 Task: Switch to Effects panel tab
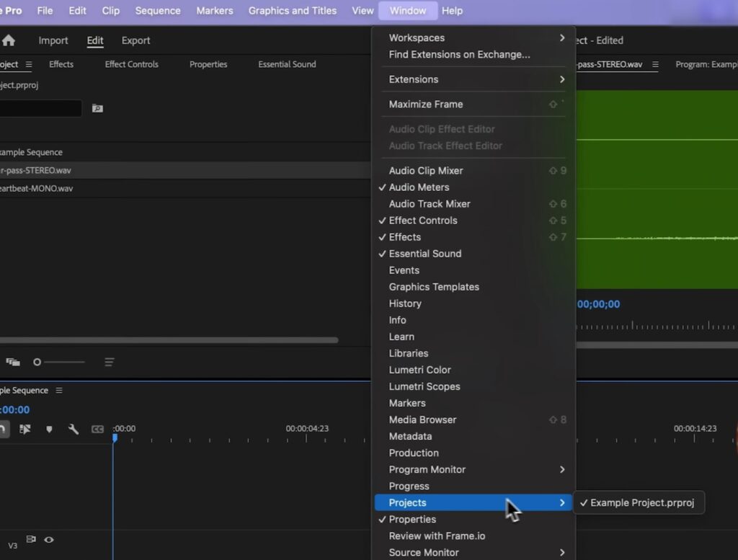pos(61,64)
